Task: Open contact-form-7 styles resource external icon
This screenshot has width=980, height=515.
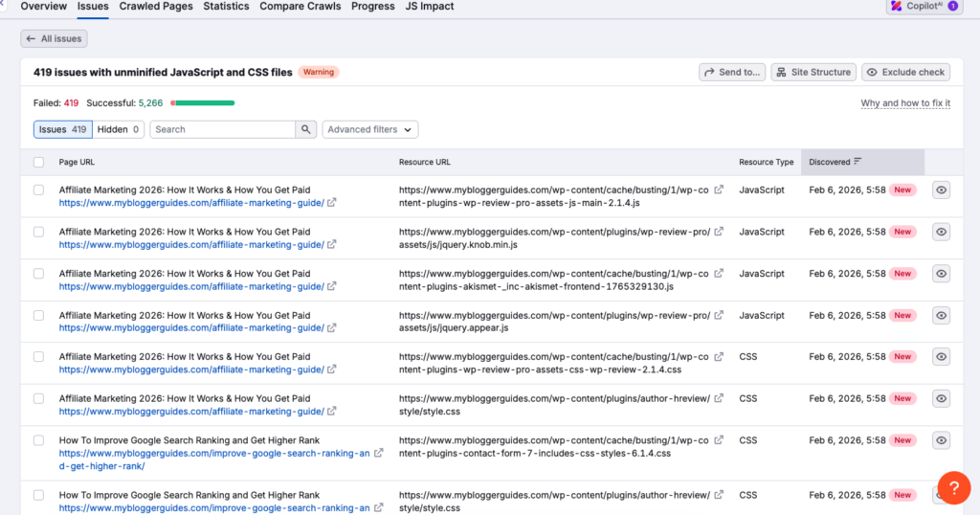Action: pos(719,440)
